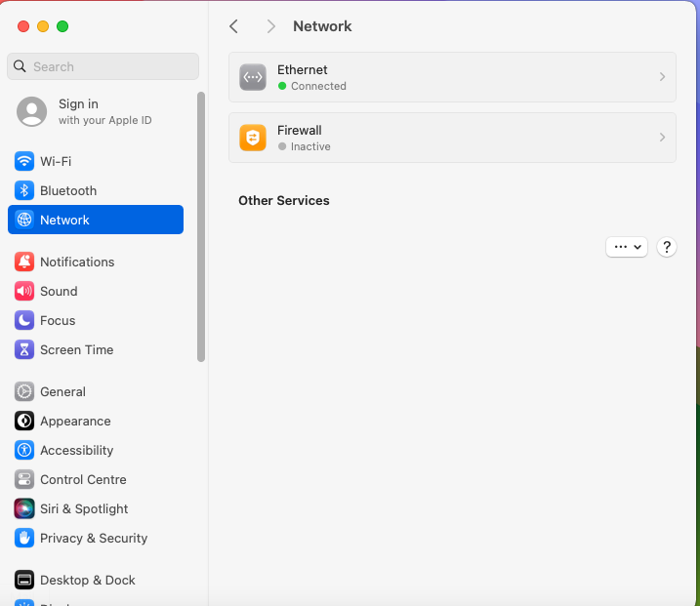This screenshot has width=700, height=606.
Task: Open Firewall settings via its chevron
Action: tap(662, 138)
